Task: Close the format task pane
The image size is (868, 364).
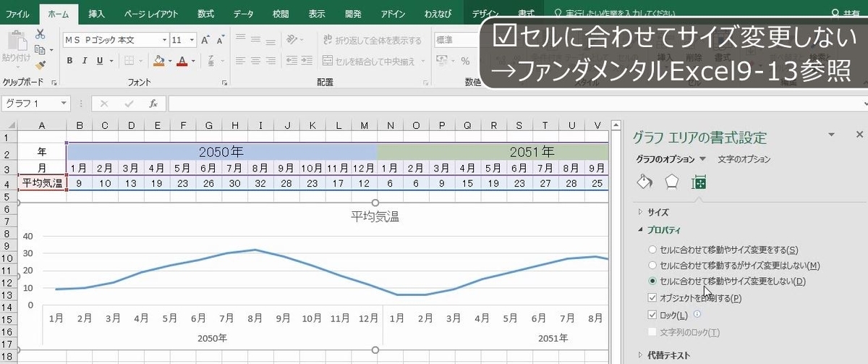Action: [859, 135]
